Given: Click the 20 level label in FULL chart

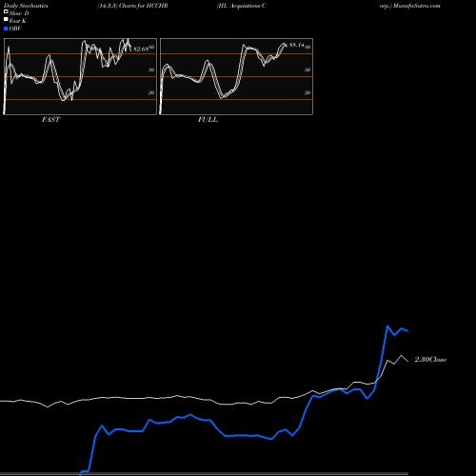Looking at the screenshot, I should click(x=307, y=93).
